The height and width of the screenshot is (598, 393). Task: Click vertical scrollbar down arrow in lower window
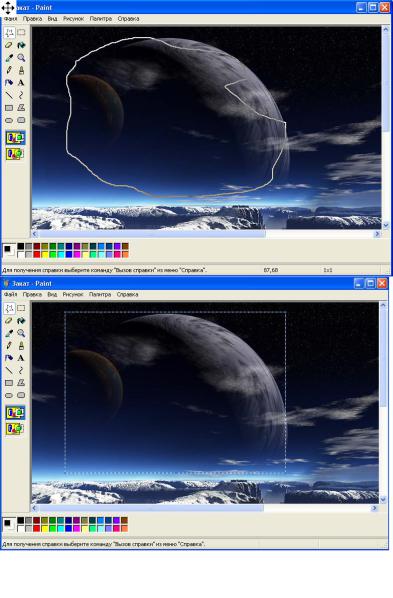click(x=383, y=499)
